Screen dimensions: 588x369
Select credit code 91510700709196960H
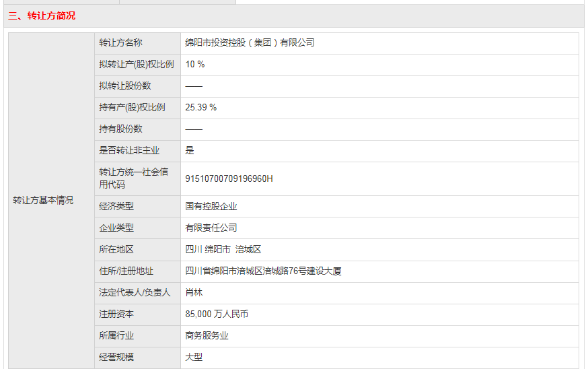[x=229, y=178]
